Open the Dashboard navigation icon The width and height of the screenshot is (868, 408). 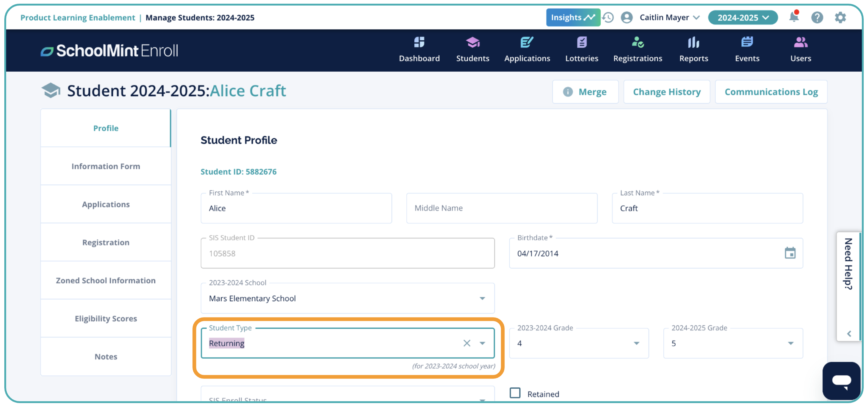[x=419, y=42]
